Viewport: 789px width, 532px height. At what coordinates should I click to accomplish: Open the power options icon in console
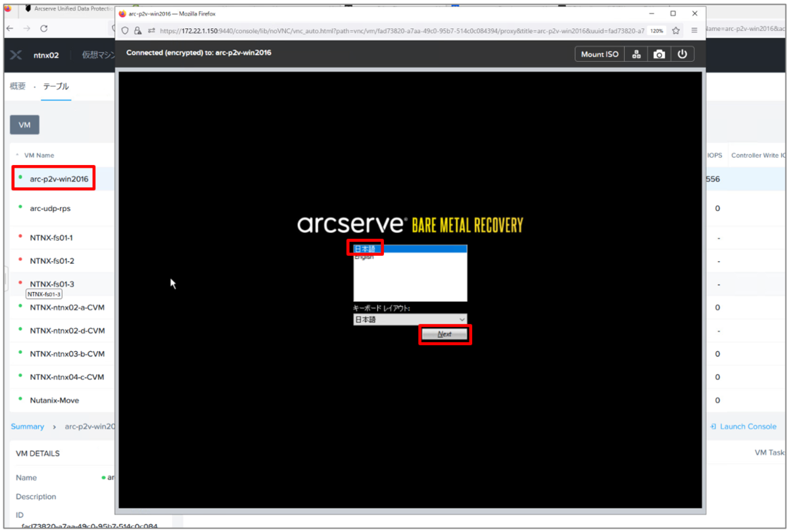tap(682, 55)
